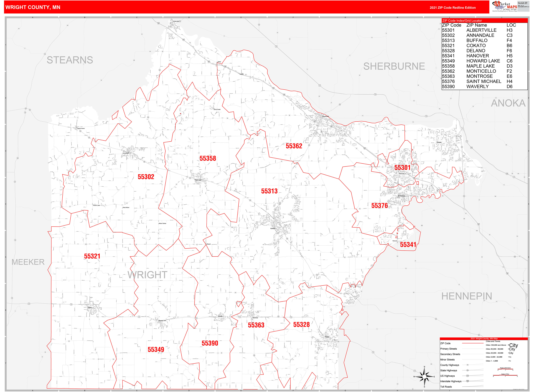534x392 pixels.
Task: Click the Scale in Miles bar
Action: 505,375
